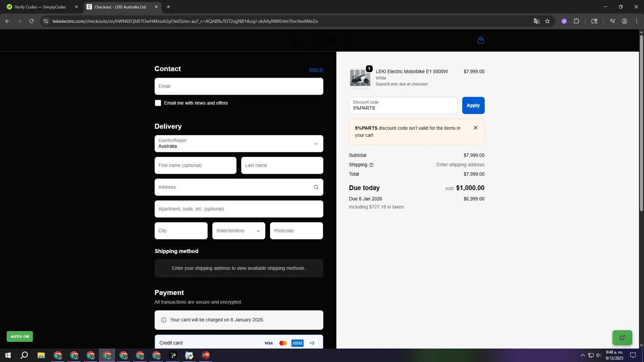
Task: Go back using the browser back arrow
Action: click(x=7, y=21)
